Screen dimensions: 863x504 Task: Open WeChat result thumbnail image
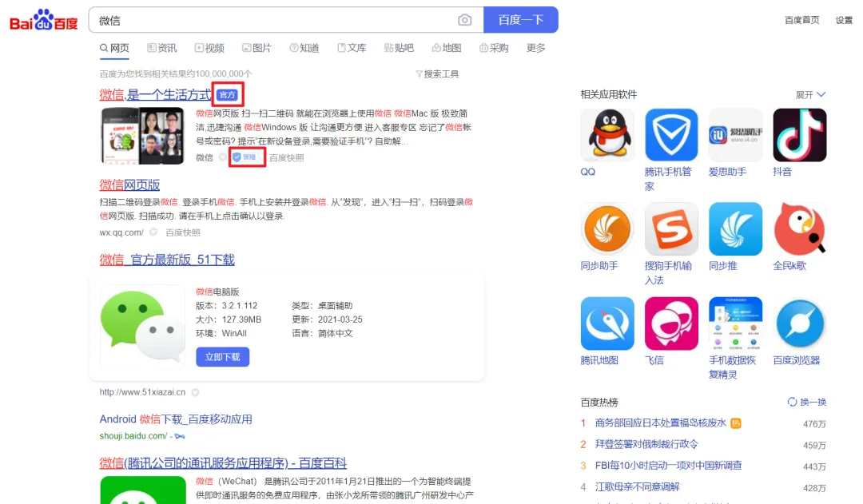click(x=142, y=136)
